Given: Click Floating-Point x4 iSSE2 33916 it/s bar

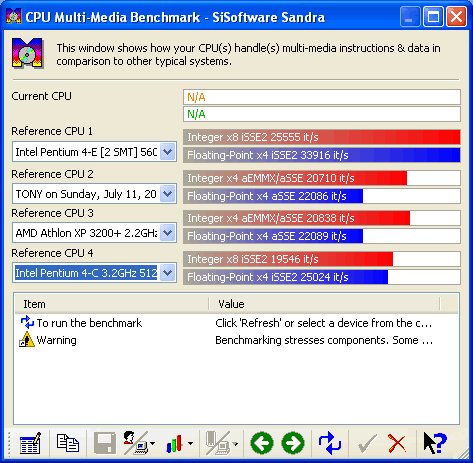Looking at the screenshot, I should [x=322, y=155].
